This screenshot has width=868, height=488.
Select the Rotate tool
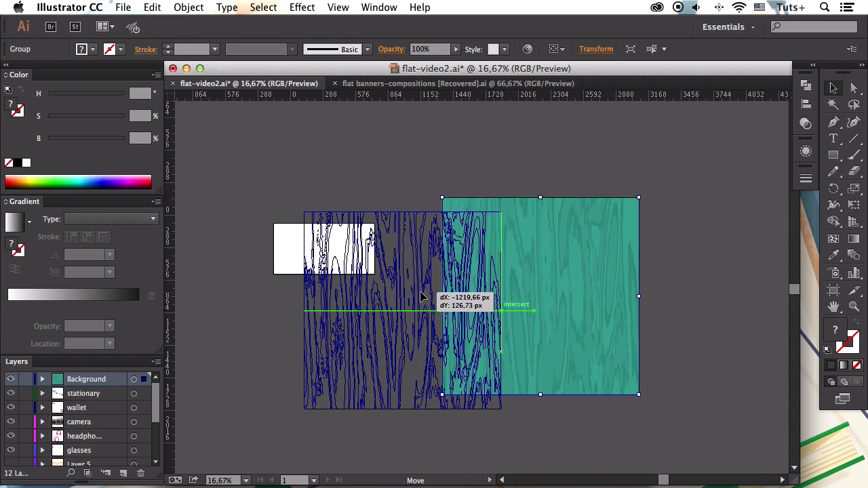click(833, 188)
